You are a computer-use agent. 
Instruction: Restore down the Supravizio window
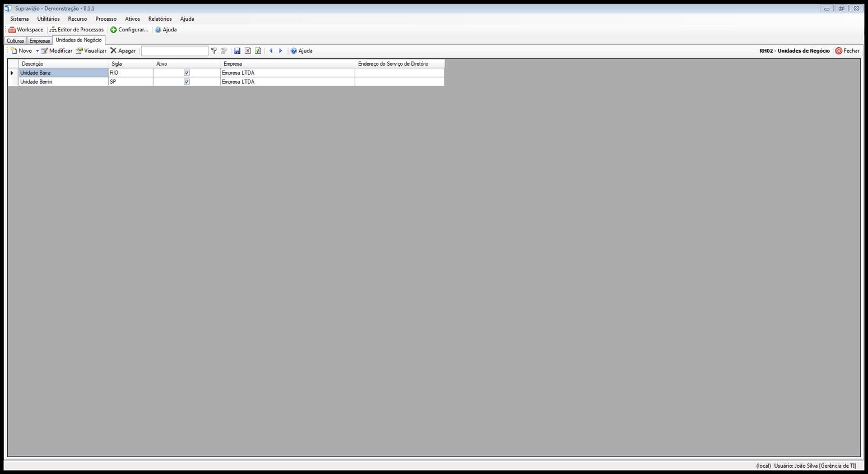[x=841, y=8]
